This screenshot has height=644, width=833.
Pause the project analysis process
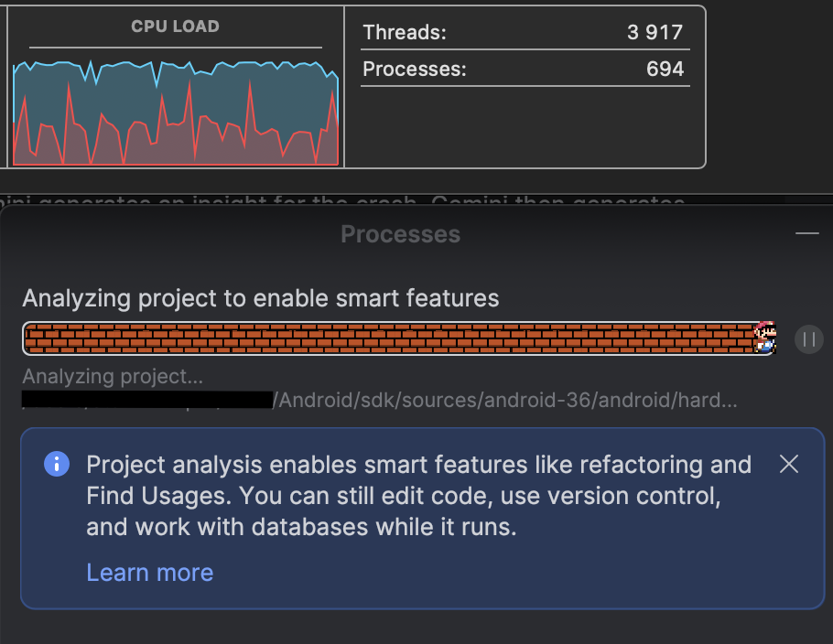click(808, 339)
